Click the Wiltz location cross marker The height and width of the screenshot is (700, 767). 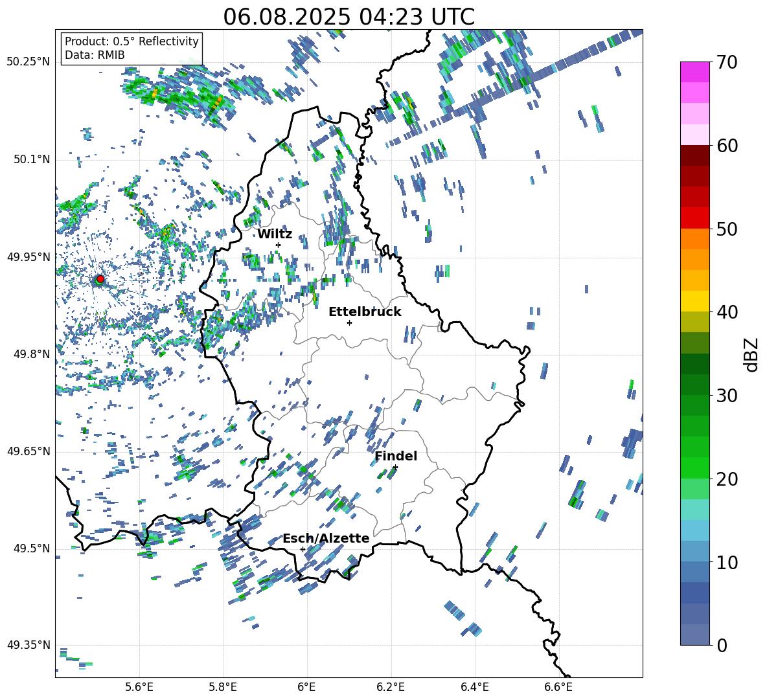click(278, 245)
